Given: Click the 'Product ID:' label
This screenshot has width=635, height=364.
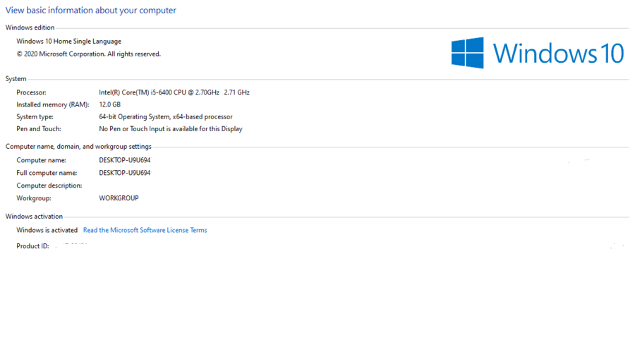Looking at the screenshot, I should click(32, 245).
